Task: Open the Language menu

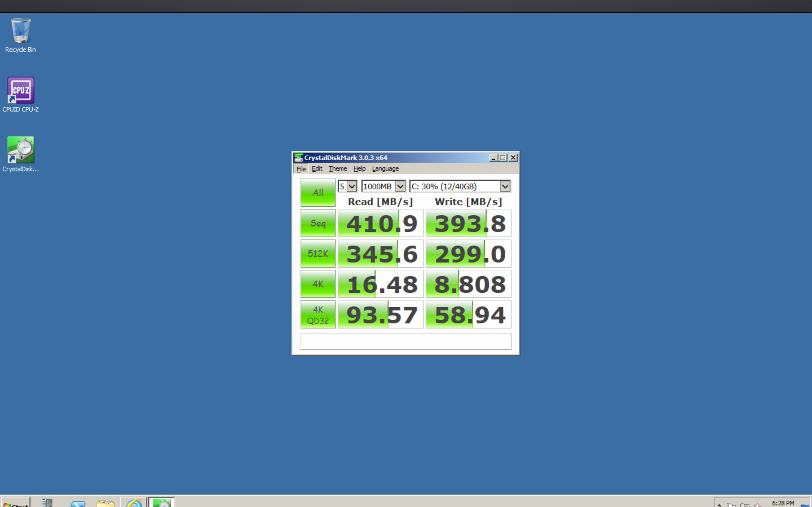Action: click(385, 169)
